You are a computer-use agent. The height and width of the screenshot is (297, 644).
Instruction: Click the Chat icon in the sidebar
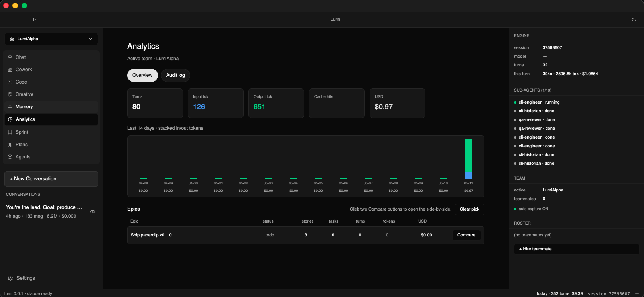(x=10, y=57)
